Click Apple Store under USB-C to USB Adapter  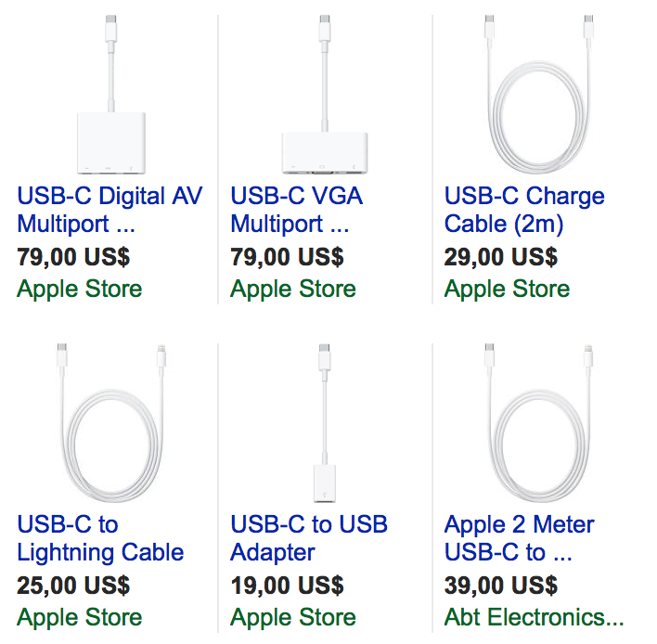pos(293,617)
